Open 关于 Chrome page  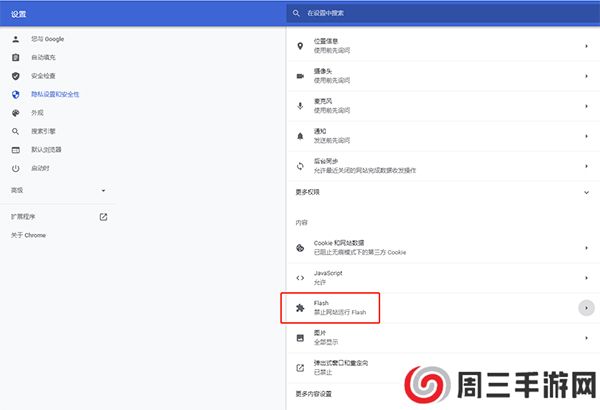point(28,235)
